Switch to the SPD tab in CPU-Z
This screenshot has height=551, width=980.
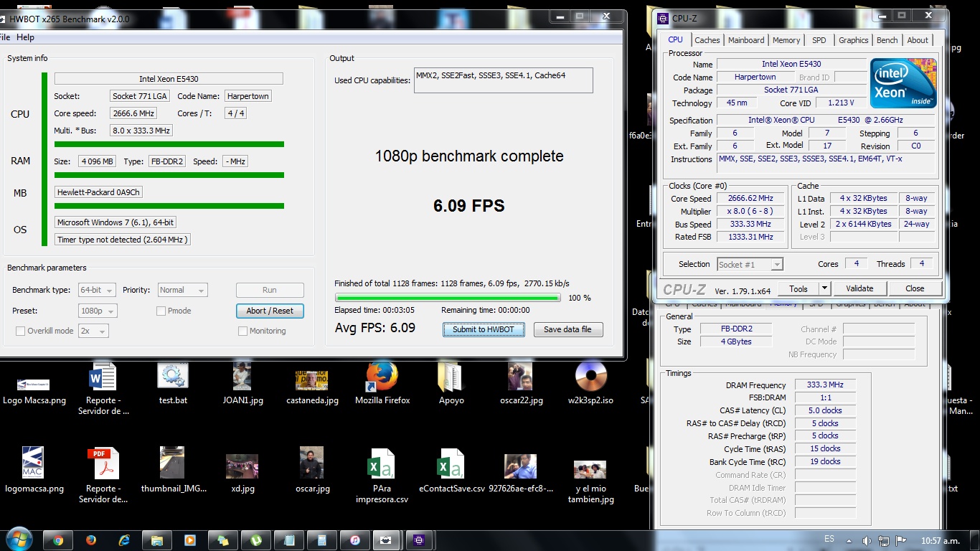click(819, 40)
